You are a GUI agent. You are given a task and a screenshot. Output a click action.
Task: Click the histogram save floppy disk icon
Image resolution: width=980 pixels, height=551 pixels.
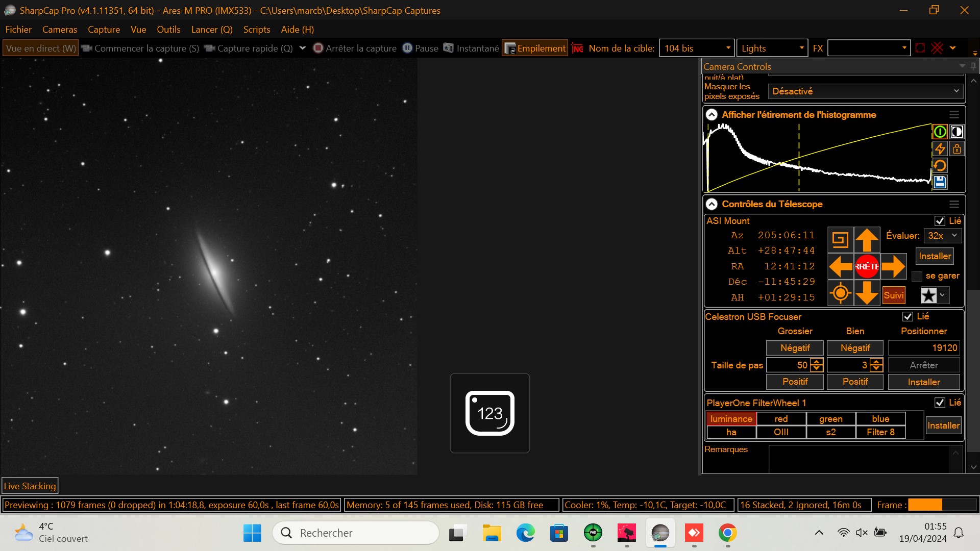pyautogui.click(x=940, y=182)
